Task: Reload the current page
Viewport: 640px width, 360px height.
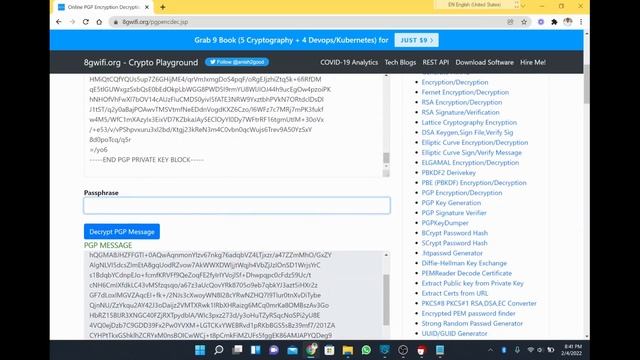Action: point(86,22)
